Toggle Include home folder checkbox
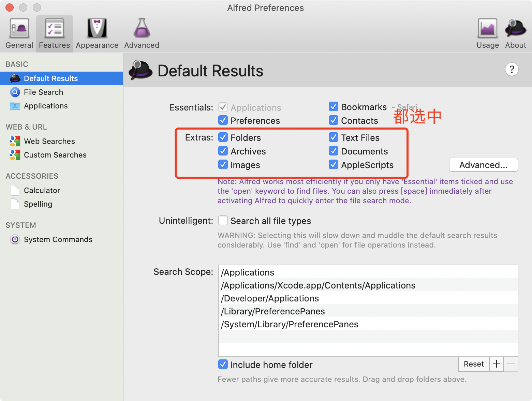 [223, 364]
